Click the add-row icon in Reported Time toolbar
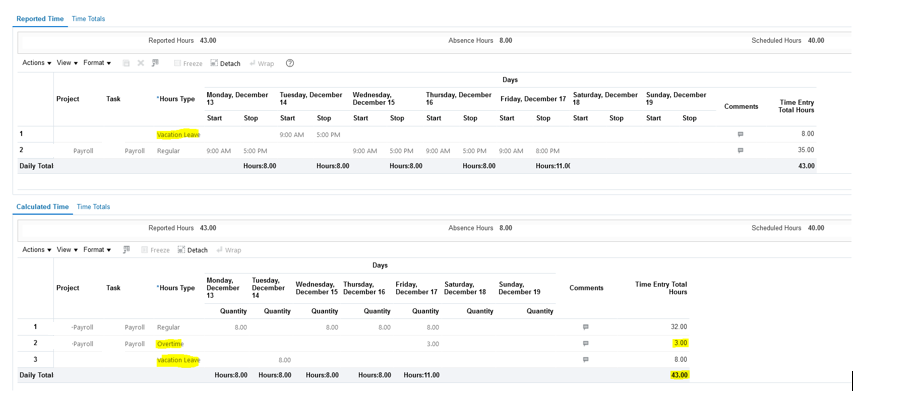The height and width of the screenshot is (396, 899). click(x=126, y=63)
